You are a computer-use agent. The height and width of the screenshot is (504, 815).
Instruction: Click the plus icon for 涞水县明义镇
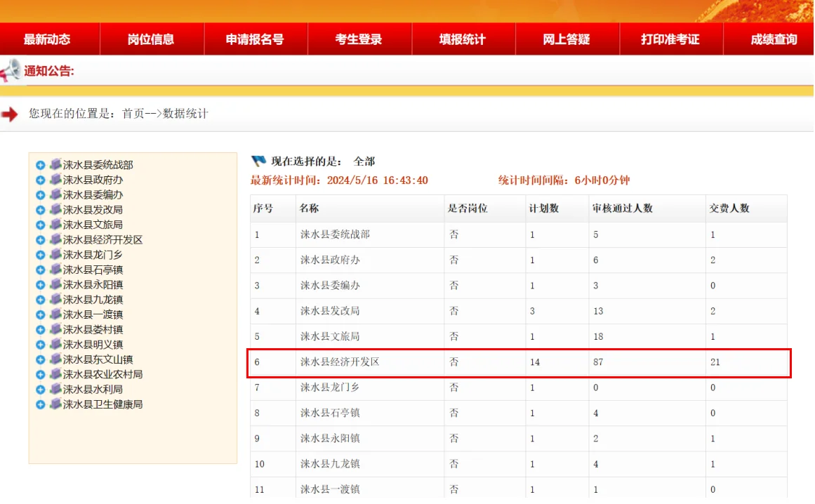(x=41, y=345)
